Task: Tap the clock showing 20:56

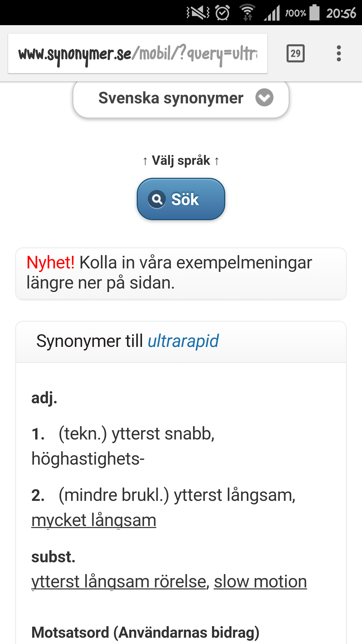Action: [341, 13]
